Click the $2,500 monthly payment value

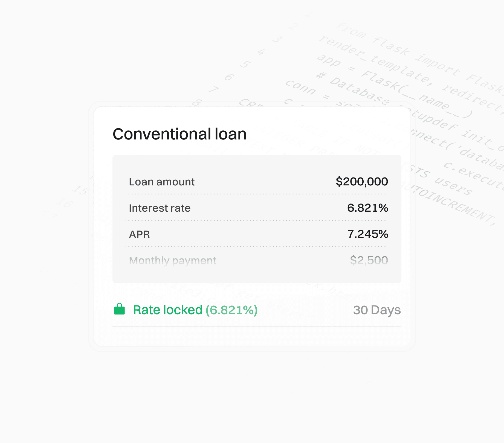tap(369, 260)
